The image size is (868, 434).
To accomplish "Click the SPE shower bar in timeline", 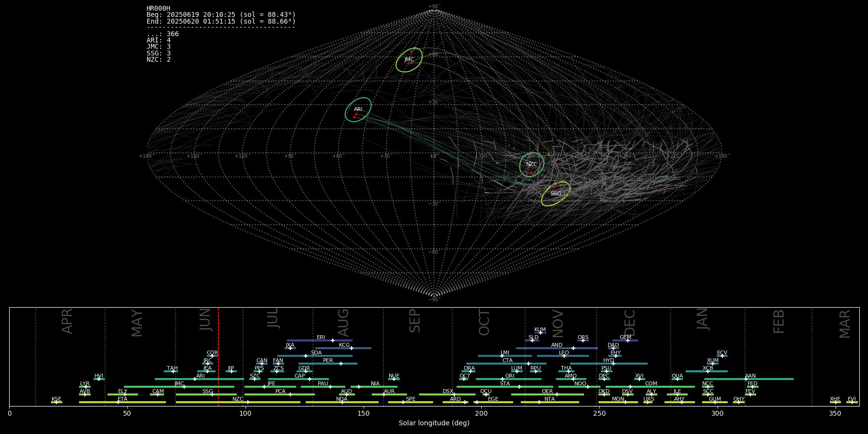I will (x=410, y=402).
